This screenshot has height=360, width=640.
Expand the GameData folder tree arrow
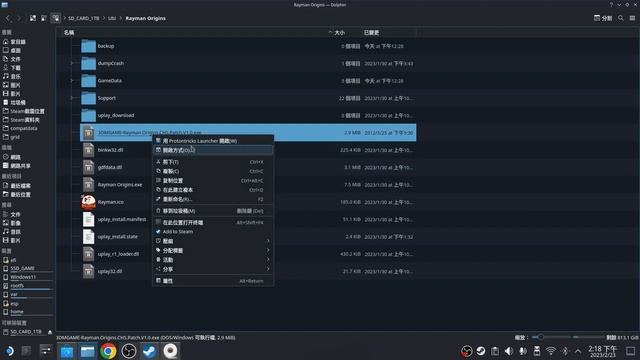click(72, 81)
